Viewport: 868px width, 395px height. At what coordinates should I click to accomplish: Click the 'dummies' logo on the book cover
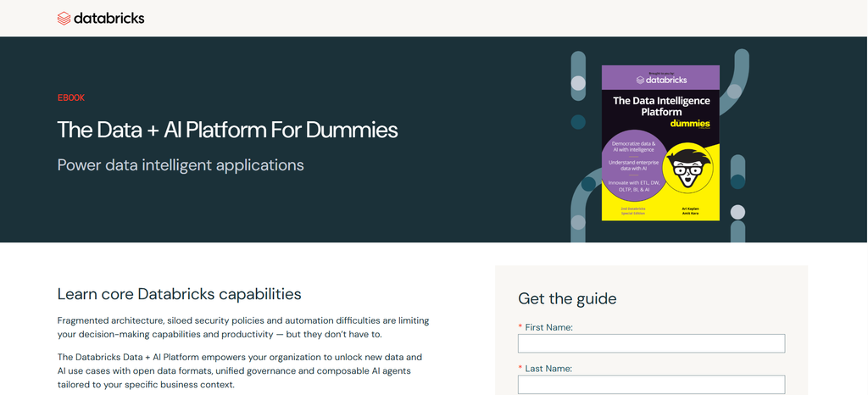click(x=689, y=125)
